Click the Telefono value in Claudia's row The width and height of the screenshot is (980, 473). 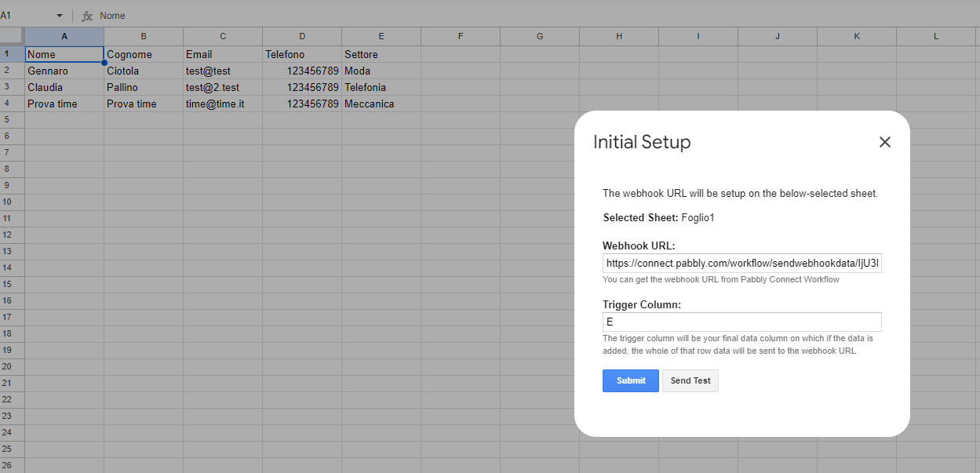point(302,87)
